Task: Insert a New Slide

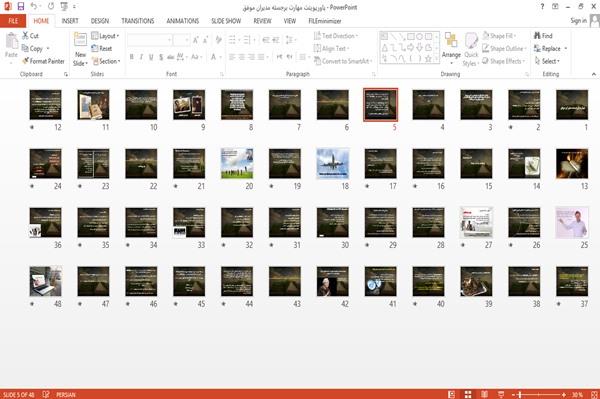Action: 80,49
